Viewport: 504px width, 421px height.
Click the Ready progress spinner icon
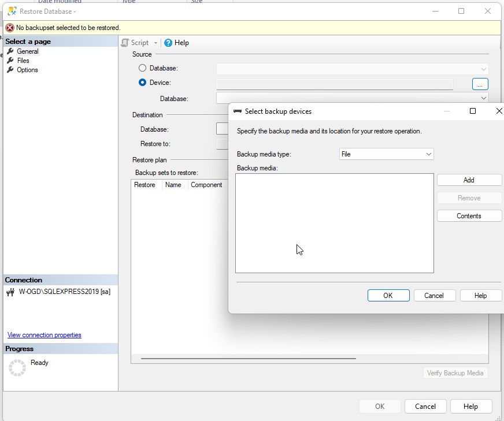coord(17,367)
